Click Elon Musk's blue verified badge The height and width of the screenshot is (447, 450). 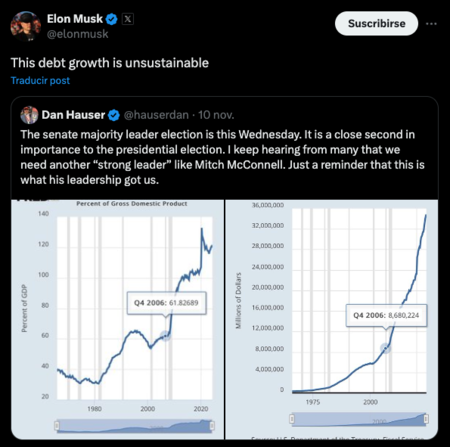[112, 19]
